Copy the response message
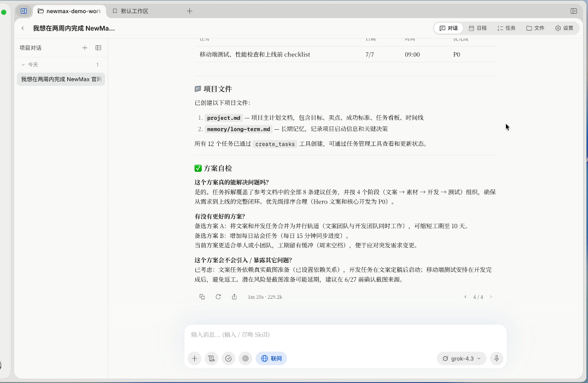 tap(202, 297)
